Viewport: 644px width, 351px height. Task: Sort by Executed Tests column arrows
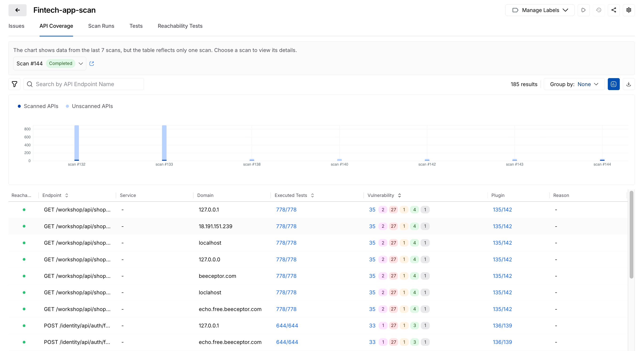point(313,195)
